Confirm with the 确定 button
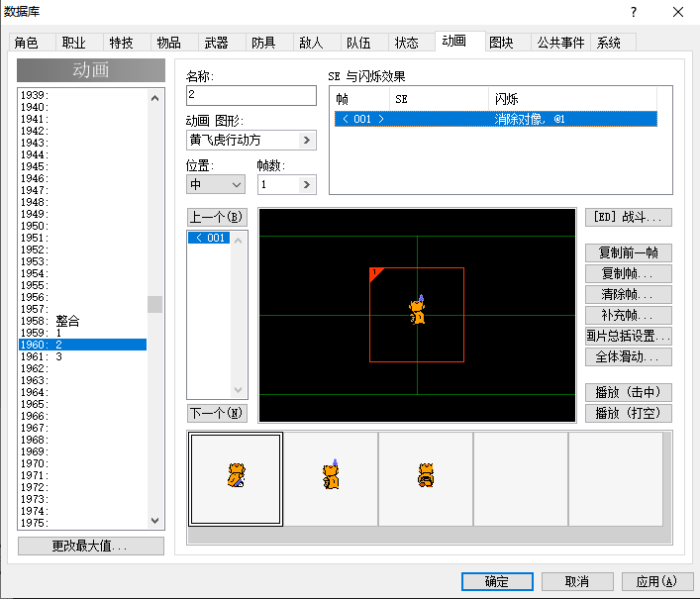 [x=497, y=581]
